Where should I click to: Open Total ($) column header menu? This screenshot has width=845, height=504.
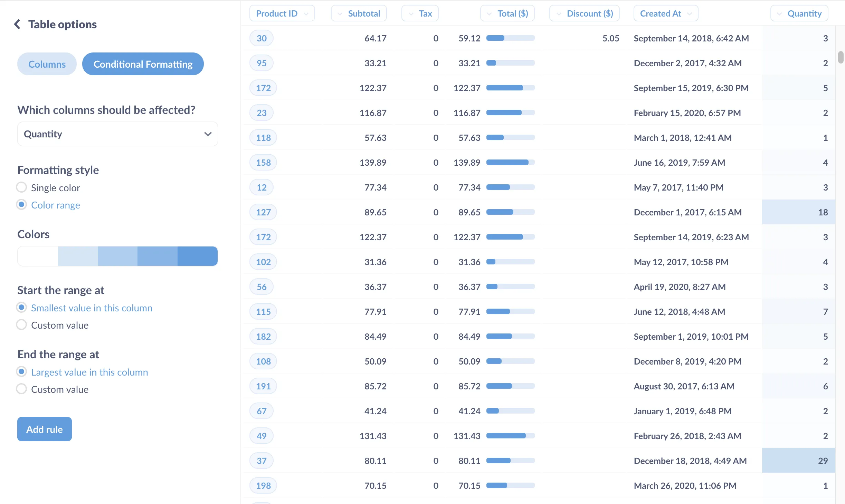(507, 13)
